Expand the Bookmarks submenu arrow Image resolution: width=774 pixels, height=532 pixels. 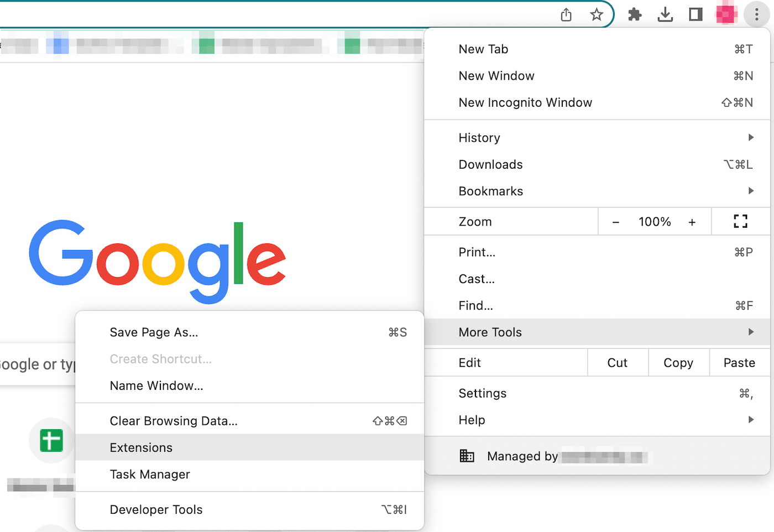(x=750, y=191)
